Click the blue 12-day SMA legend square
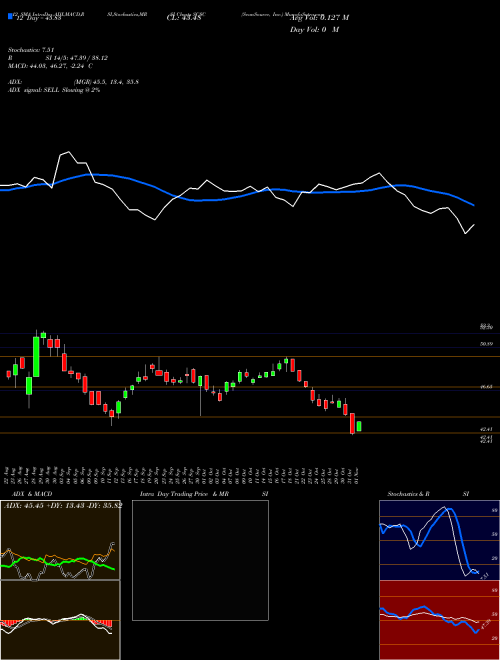The height and width of the screenshot is (660, 500). pyautogui.click(x=10, y=16)
